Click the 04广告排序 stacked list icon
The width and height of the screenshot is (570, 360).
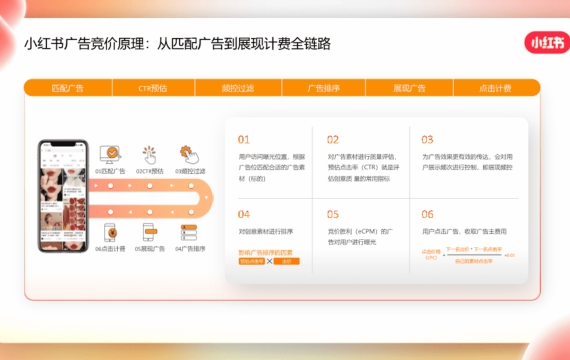[189, 233]
